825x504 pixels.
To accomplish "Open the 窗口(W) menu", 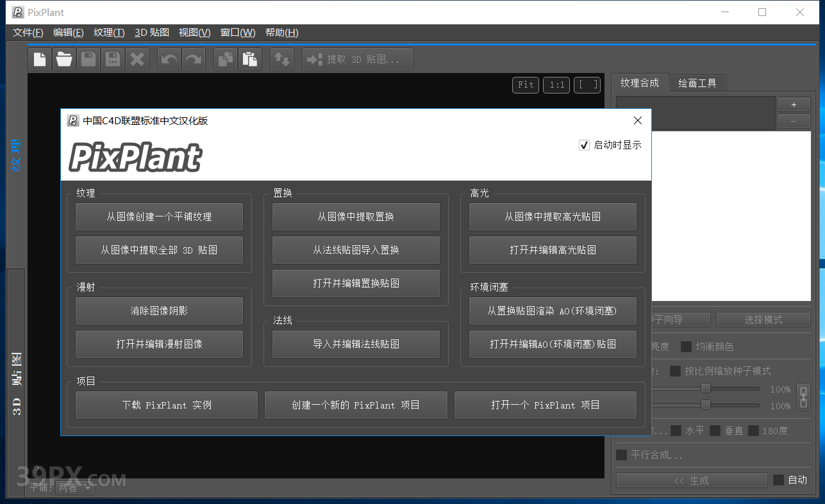I will 238,33.
